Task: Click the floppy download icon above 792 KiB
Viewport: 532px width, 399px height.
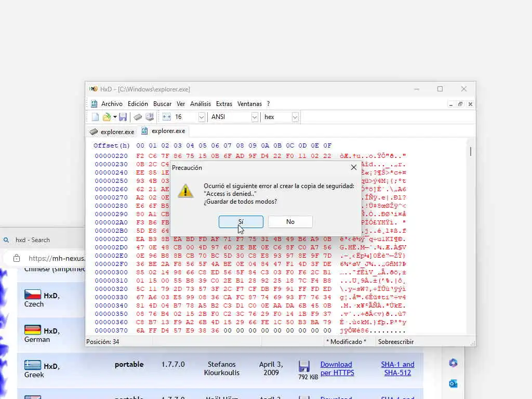Action: click(x=304, y=366)
